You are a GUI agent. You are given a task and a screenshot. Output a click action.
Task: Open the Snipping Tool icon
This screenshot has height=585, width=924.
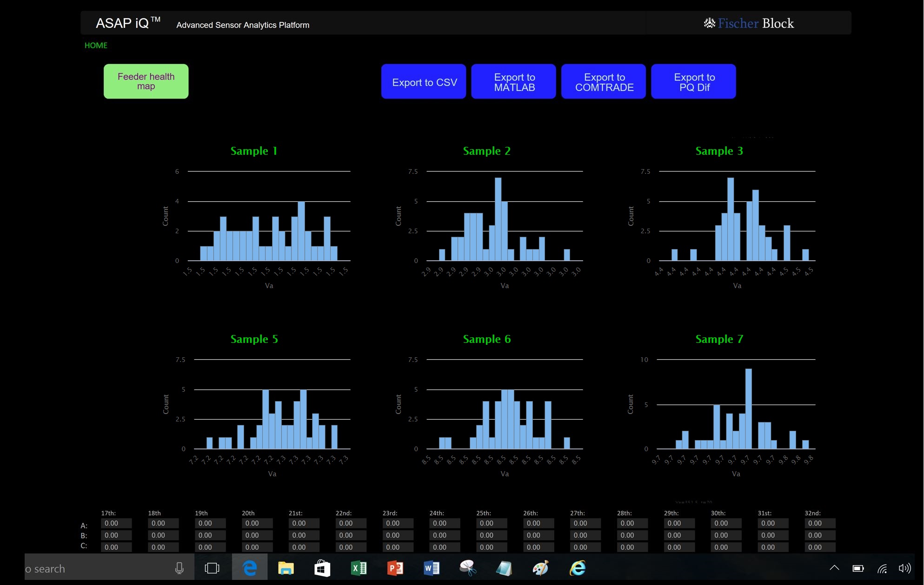click(467, 568)
